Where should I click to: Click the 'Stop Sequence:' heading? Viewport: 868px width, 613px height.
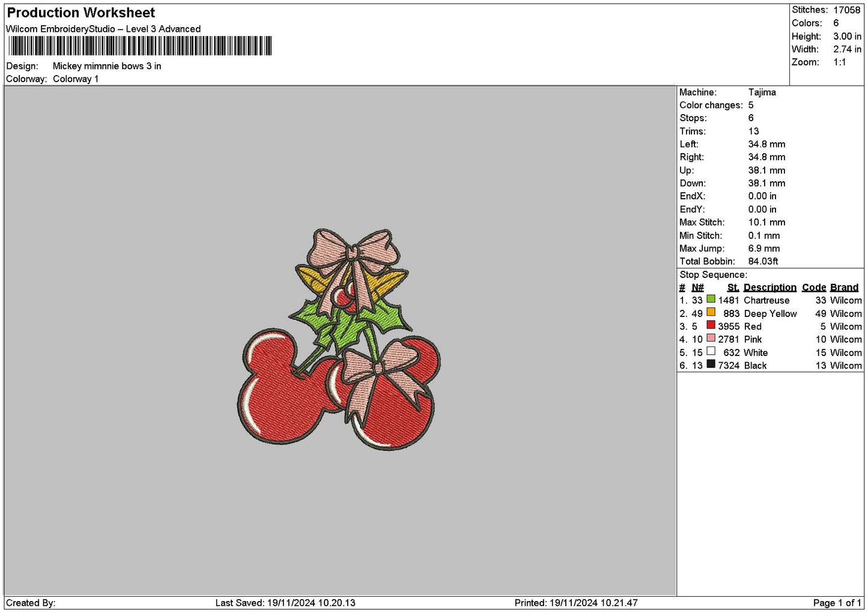click(x=714, y=274)
